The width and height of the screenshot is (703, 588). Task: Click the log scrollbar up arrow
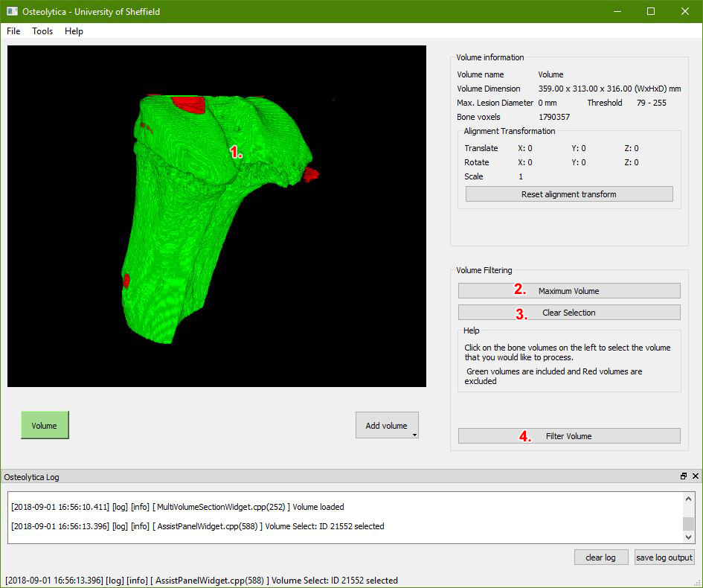[x=688, y=498]
